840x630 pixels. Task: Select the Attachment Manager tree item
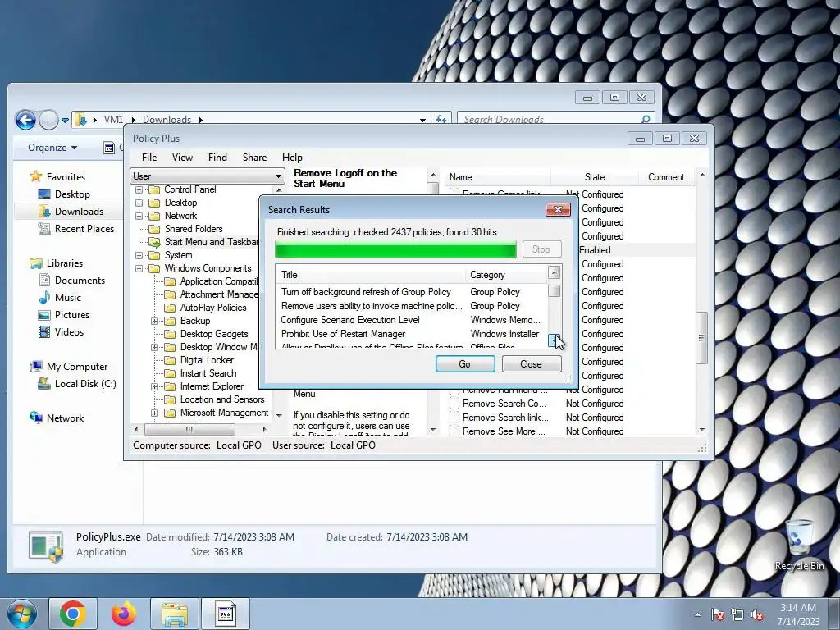tap(219, 294)
